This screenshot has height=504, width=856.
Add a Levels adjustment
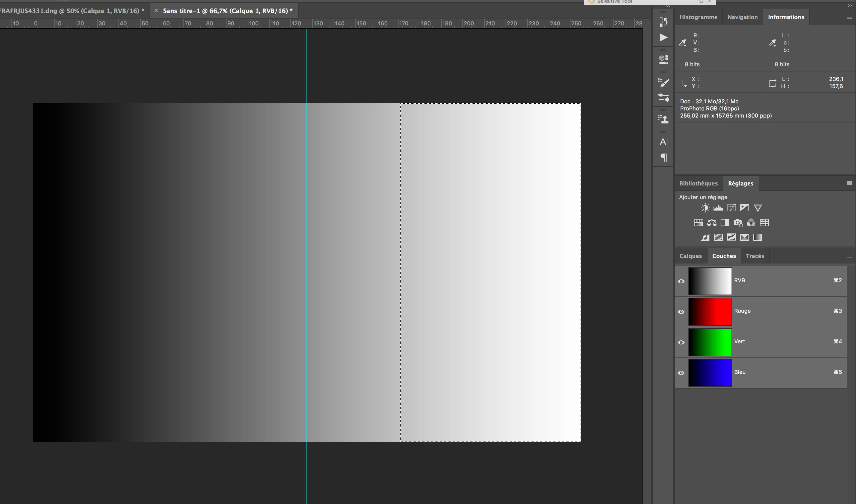[718, 208]
